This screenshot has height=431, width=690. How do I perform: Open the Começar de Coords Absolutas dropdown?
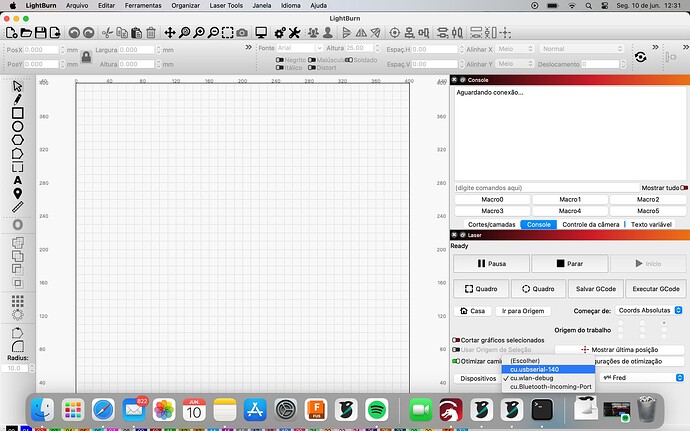point(650,310)
